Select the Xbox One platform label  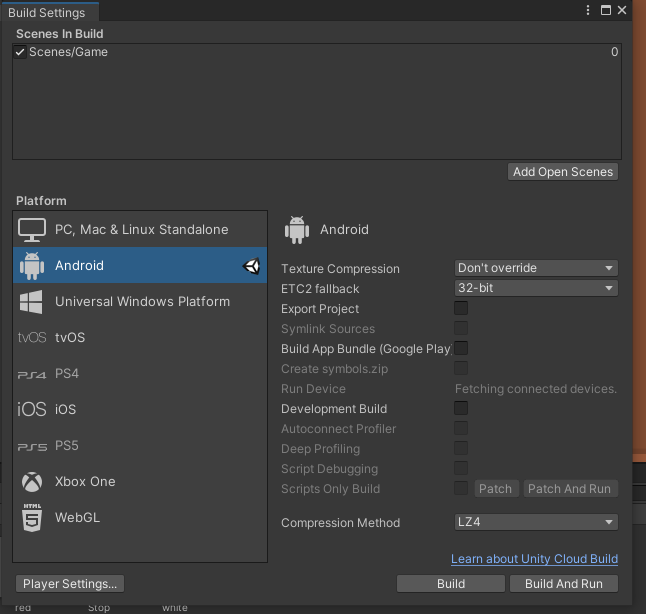[85, 482]
